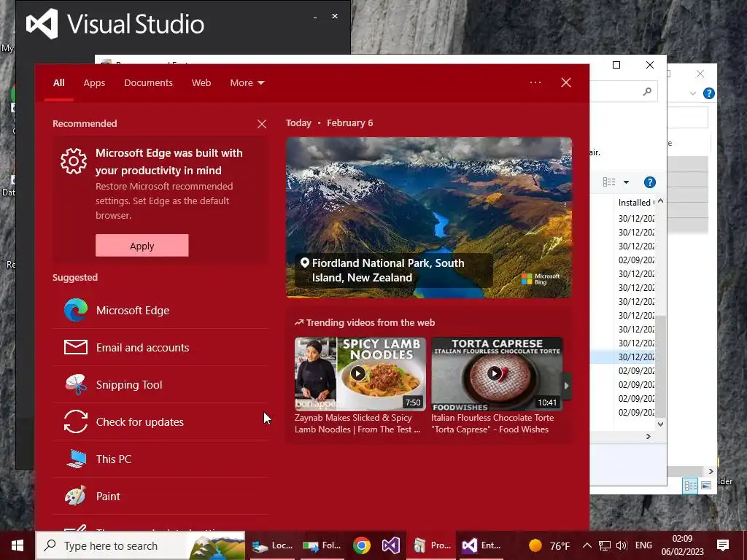Launch Paint from suggested apps
This screenshot has width=747, height=560.
160,496
